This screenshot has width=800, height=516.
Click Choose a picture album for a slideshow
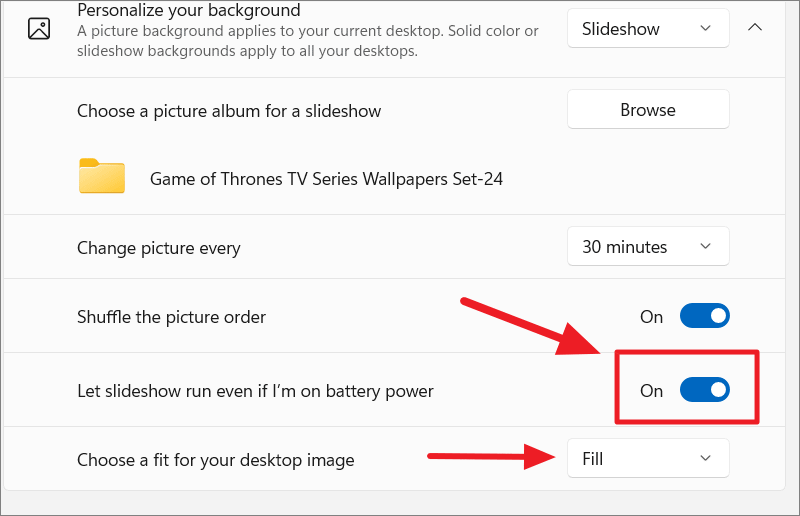tap(229, 111)
